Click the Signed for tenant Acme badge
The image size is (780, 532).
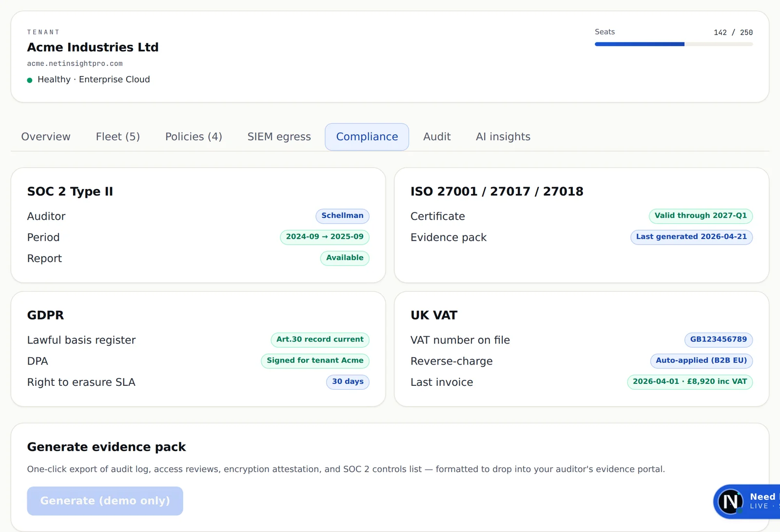(x=315, y=361)
